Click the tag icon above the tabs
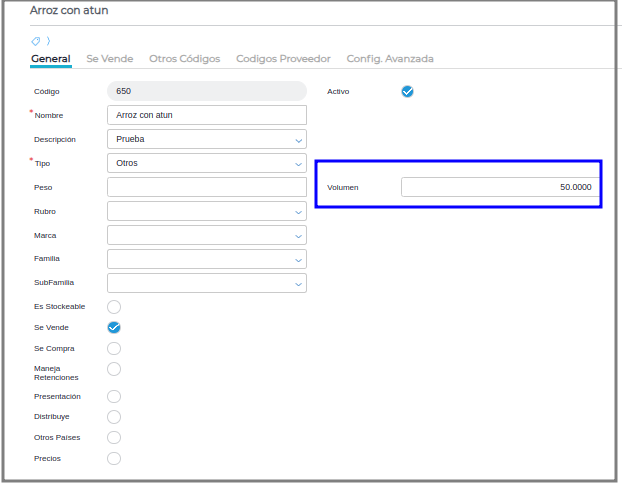Image resolution: width=622 pixels, height=486 pixels. [36, 41]
